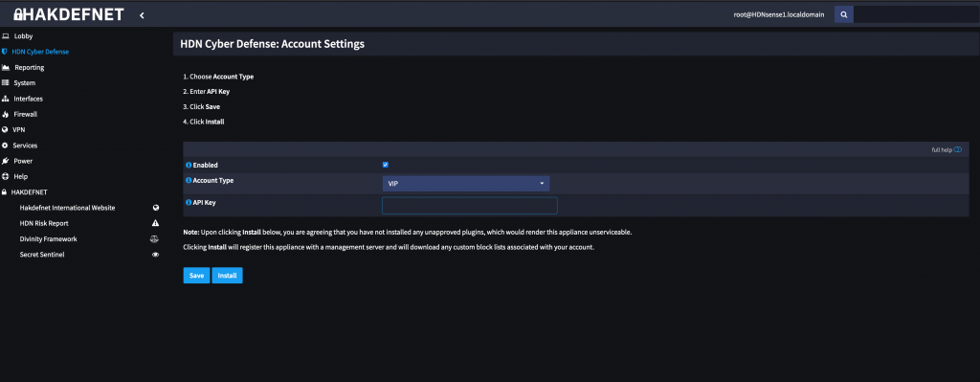
Task: Click scales icon beside Divinity Framework
Action: click(155, 238)
